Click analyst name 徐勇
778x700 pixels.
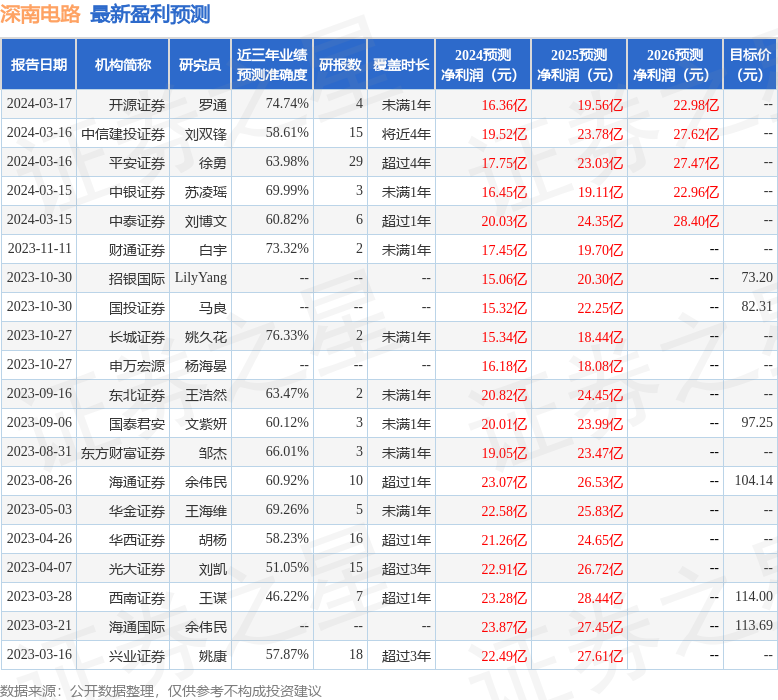[x=213, y=163]
